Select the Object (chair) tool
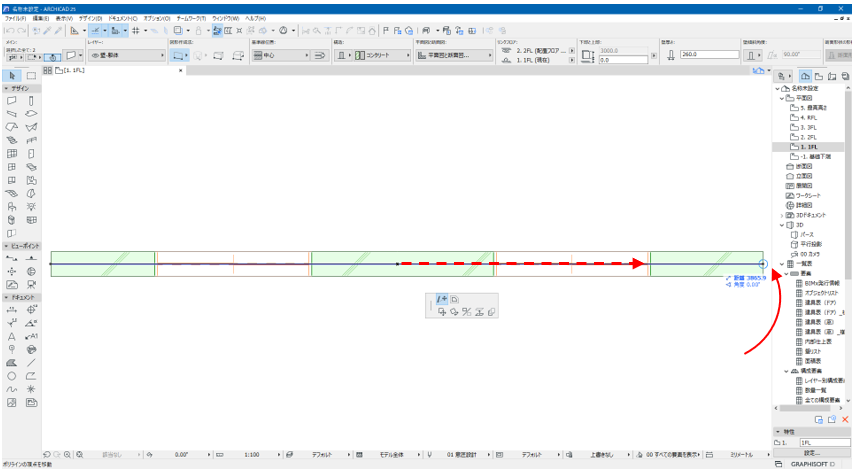The width and height of the screenshot is (855, 473). point(11,207)
